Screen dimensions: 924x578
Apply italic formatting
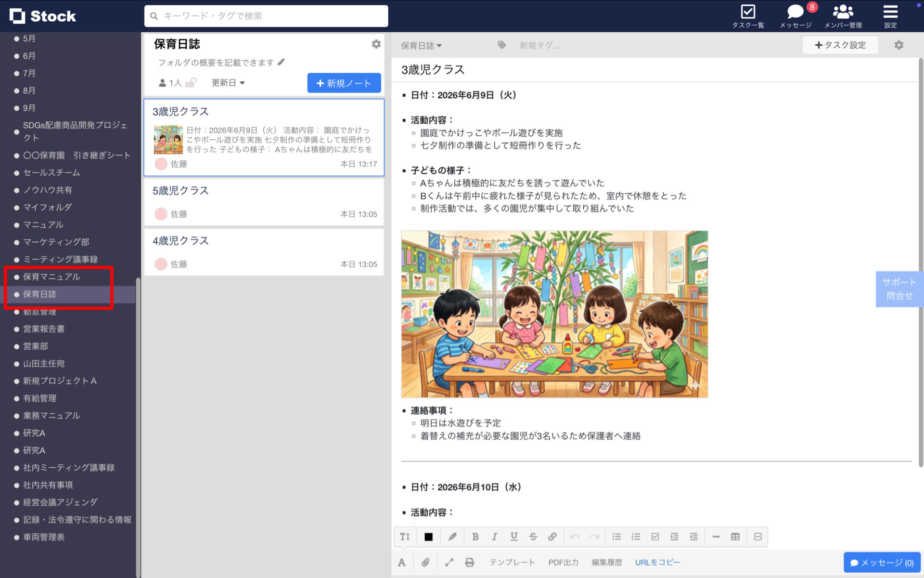[494, 537]
